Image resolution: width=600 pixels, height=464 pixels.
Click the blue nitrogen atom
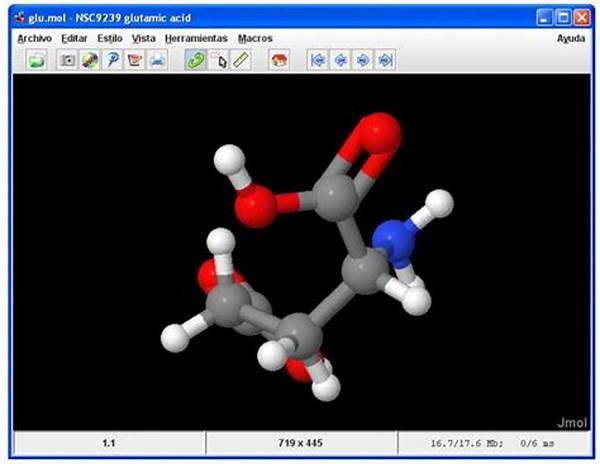(x=396, y=245)
